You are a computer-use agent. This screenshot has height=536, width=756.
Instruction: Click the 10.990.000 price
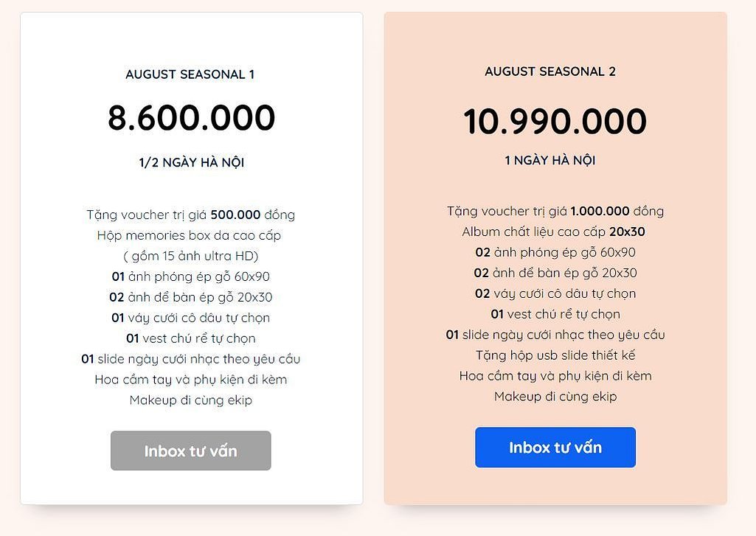(x=555, y=121)
